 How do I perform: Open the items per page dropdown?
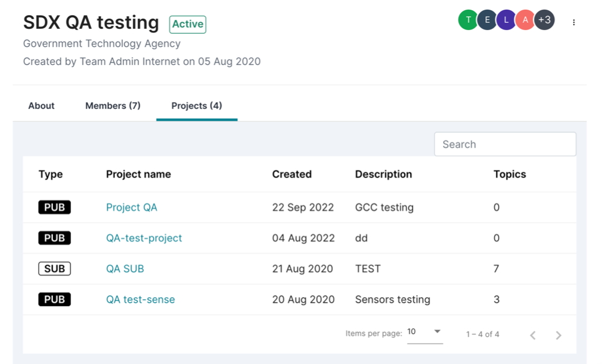coord(425,332)
